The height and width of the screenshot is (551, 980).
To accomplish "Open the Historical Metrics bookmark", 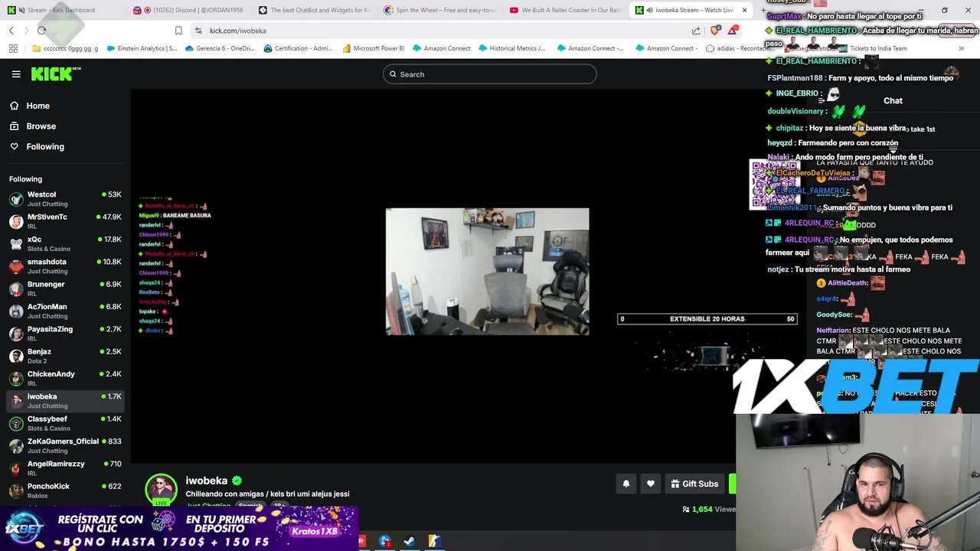I will pos(512,48).
